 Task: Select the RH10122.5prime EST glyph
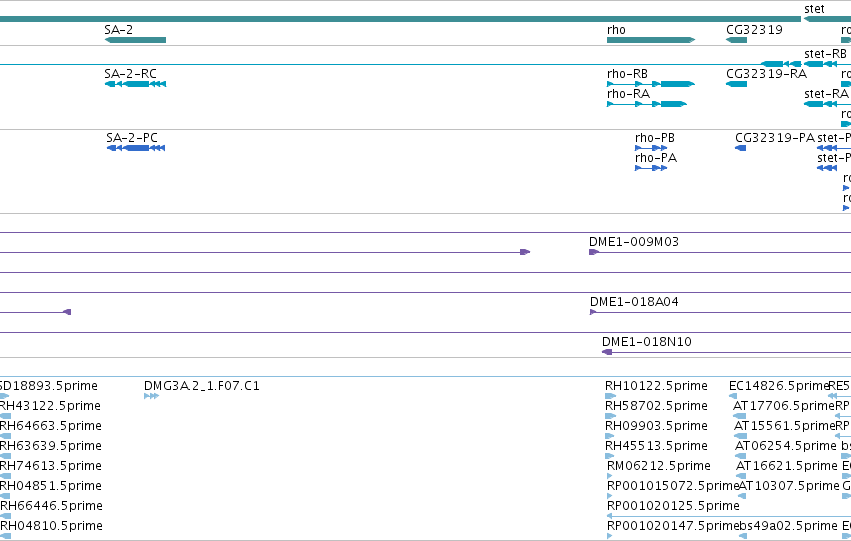611,396
